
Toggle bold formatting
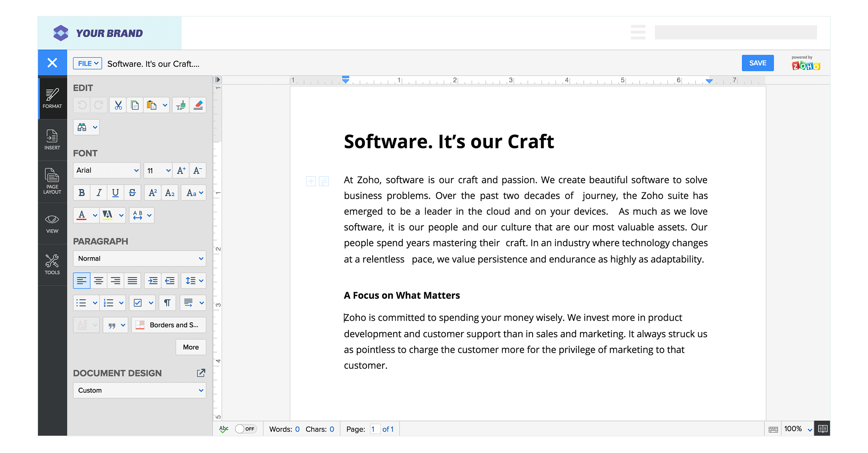click(81, 192)
